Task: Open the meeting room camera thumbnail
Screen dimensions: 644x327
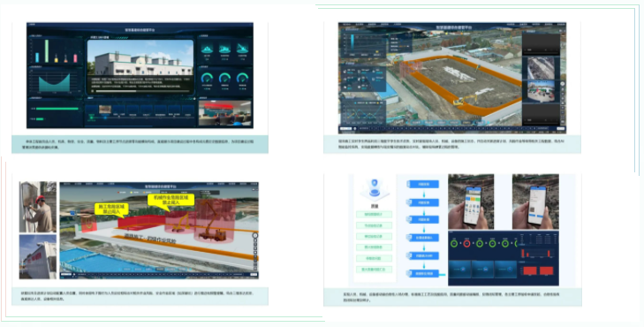Action: pyautogui.click(x=224, y=113)
